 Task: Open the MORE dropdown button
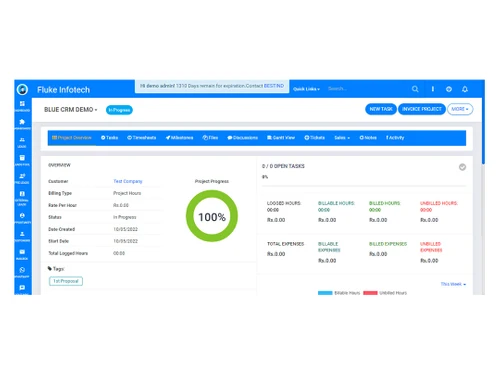(460, 109)
